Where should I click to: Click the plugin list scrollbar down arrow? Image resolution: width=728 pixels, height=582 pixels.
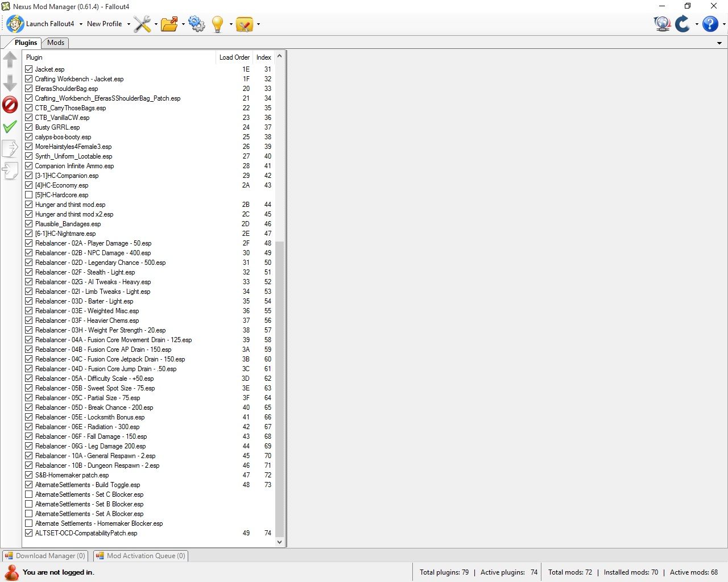pyautogui.click(x=279, y=542)
